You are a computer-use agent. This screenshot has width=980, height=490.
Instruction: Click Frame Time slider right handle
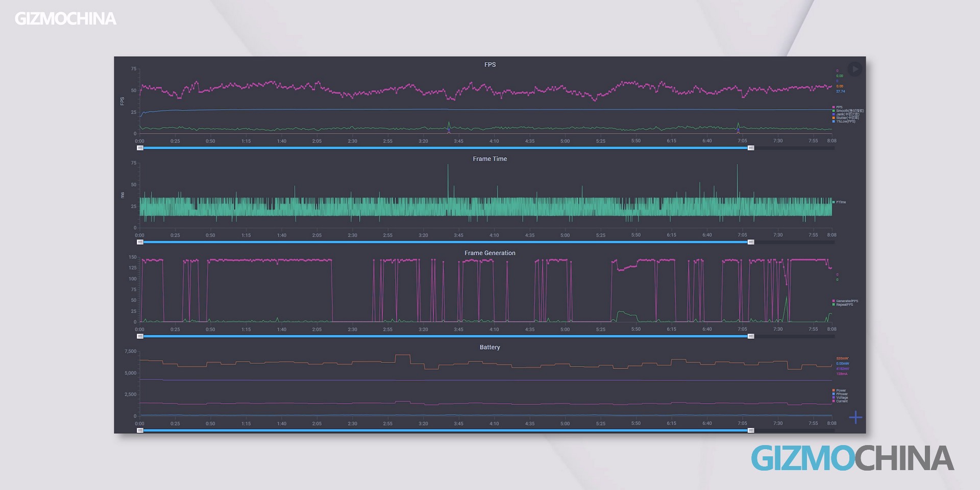[751, 242]
